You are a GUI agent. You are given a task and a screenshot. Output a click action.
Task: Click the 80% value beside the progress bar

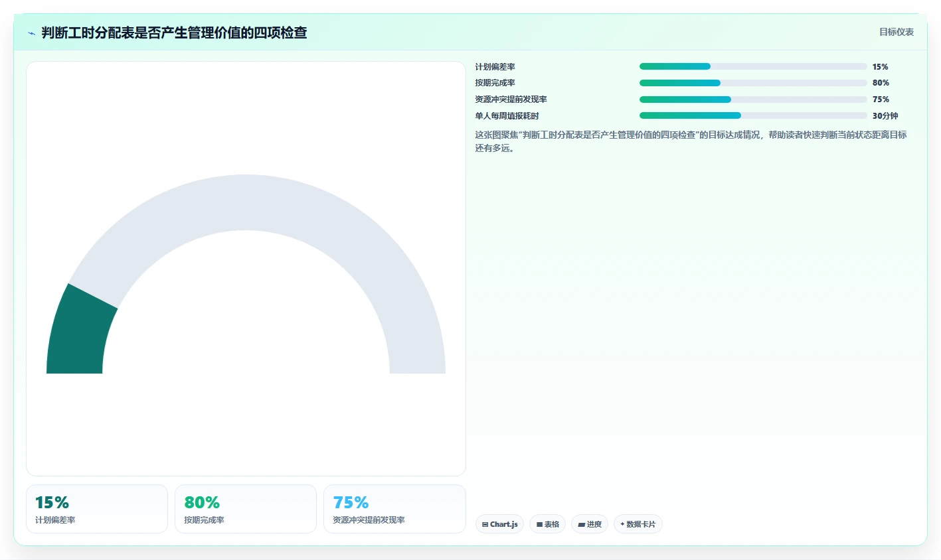(x=881, y=83)
